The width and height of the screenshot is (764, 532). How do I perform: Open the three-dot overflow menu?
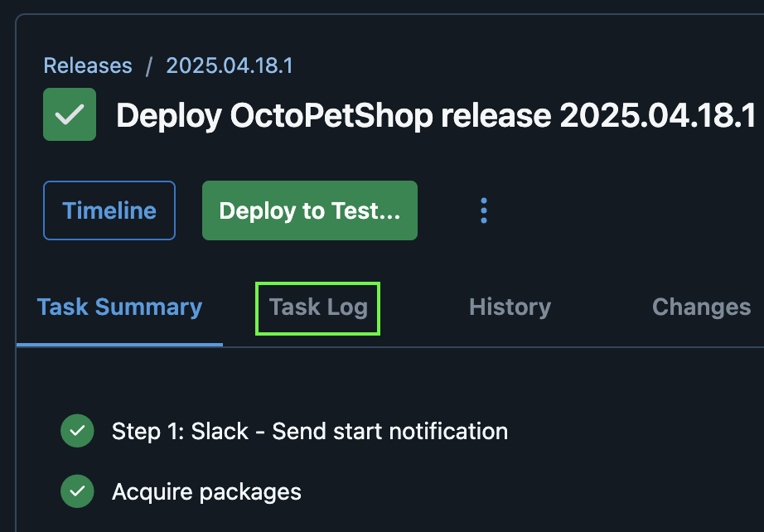click(x=483, y=210)
